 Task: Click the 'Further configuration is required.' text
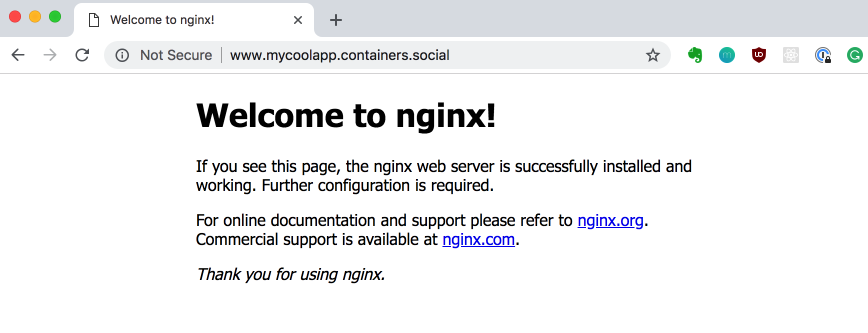(x=377, y=185)
